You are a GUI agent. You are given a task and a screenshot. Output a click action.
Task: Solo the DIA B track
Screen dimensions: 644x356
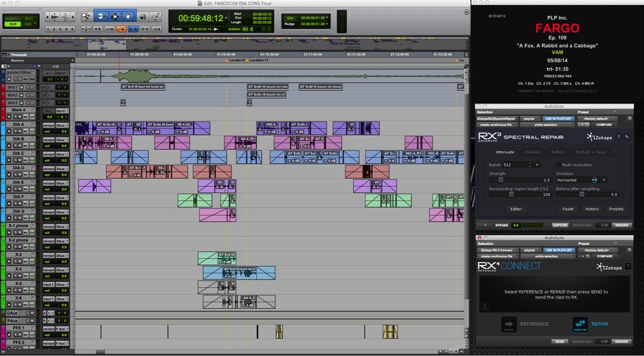point(16,146)
